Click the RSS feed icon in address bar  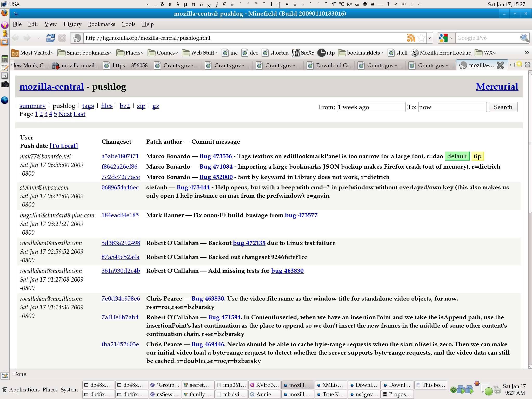click(411, 38)
